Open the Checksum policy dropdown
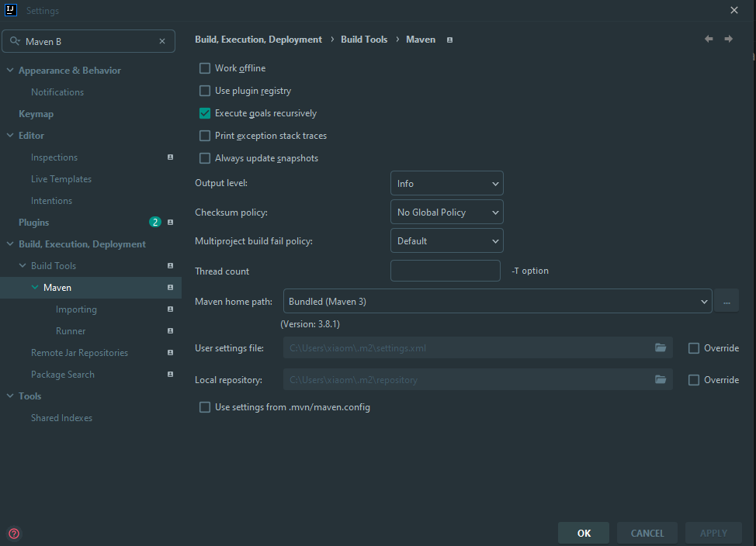Screen dimensions: 756x546 coord(446,212)
